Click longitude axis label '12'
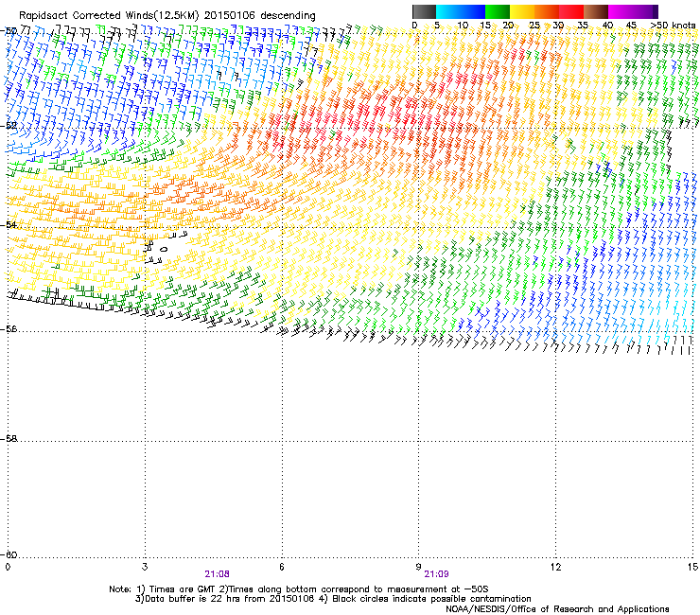The image size is (700, 615). tap(555, 567)
